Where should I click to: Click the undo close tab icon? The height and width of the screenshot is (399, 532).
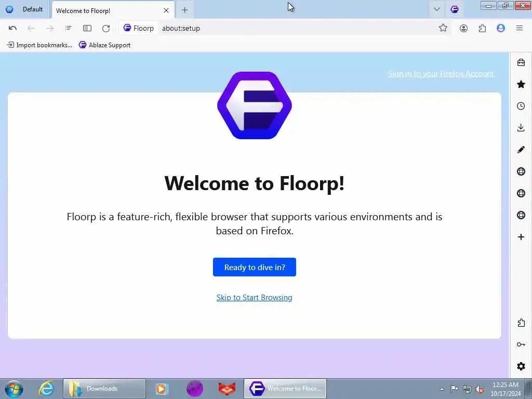[12, 28]
